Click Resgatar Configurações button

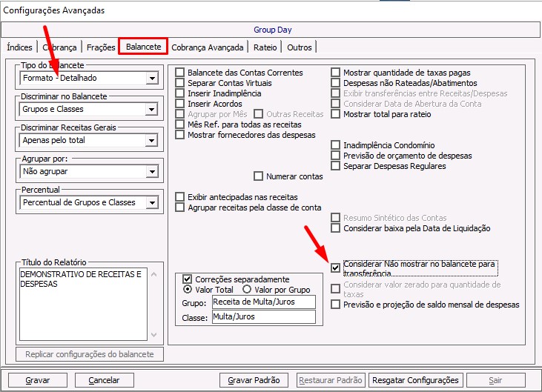[x=415, y=380]
